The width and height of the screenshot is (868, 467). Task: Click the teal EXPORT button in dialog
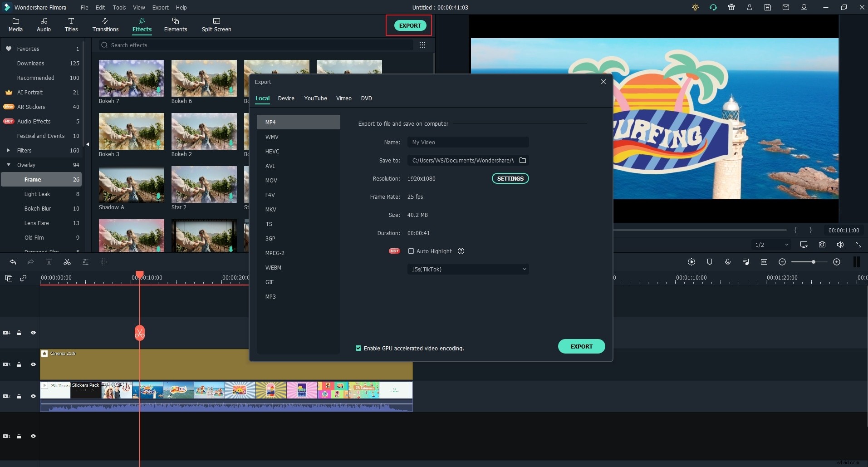click(x=581, y=346)
